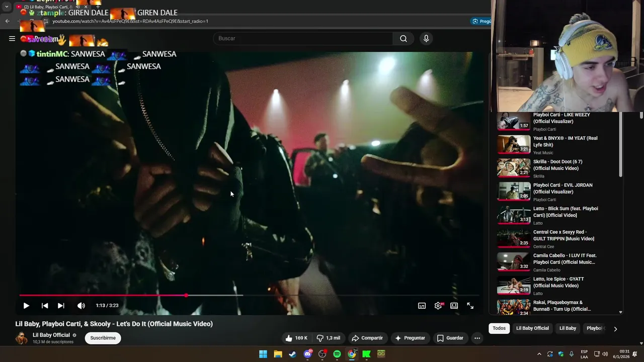Select the Lil Baby Official filter chip

click(532, 328)
